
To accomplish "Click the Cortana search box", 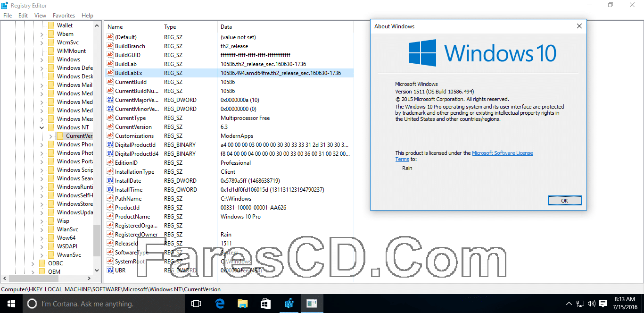I will click(x=104, y=304).
